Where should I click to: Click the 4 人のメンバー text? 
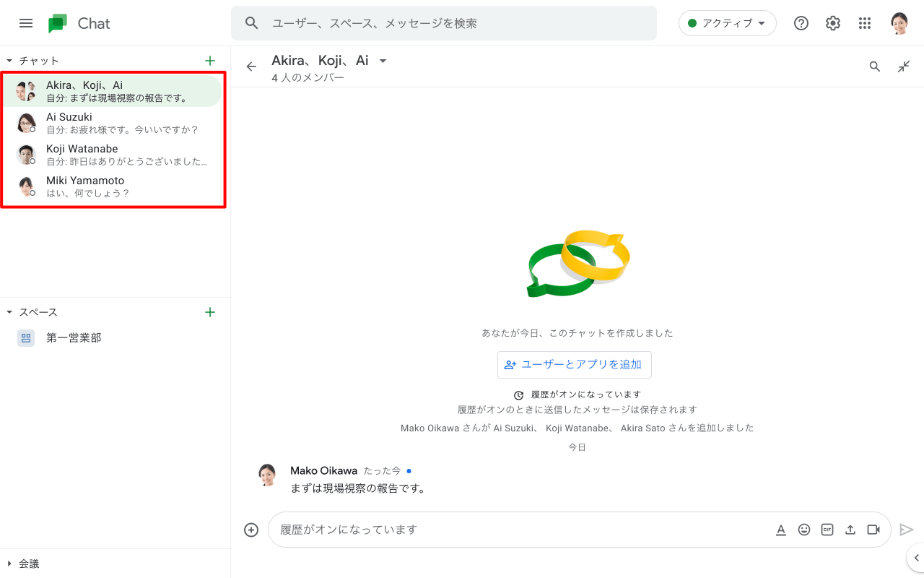tap(308, 77)
